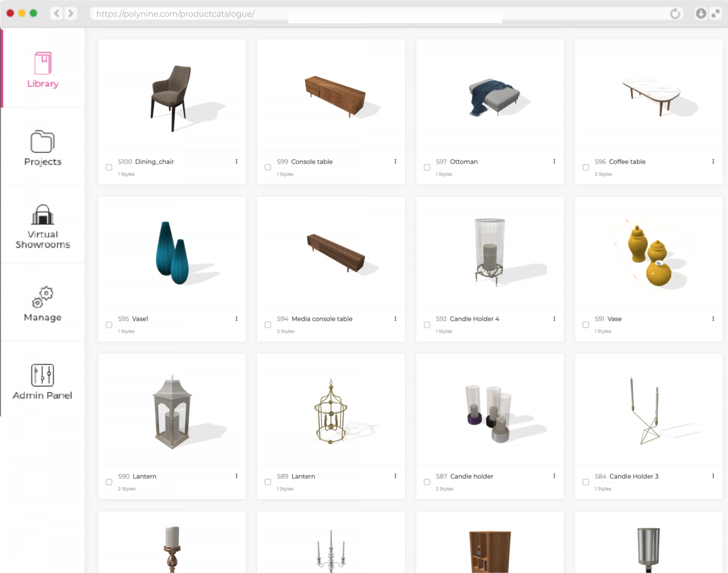Open the Manage gears icon
728x573 pixels.
tap(43, 297)
